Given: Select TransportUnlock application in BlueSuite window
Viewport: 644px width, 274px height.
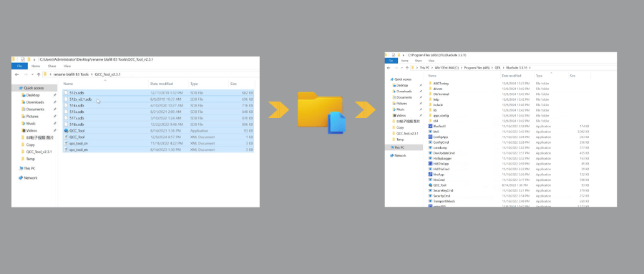Looking at the screenshot, I should (441, 201).
